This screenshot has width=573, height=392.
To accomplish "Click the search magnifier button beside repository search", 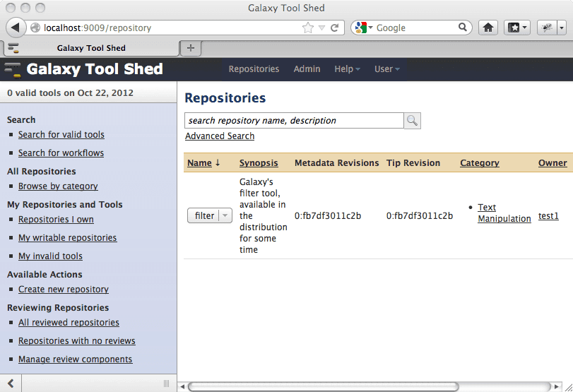I will point(412,121).
